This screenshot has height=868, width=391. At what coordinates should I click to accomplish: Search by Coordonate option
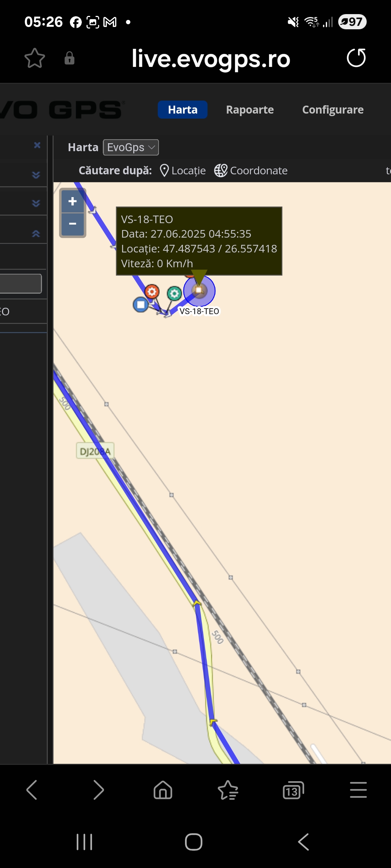[251, 170]
